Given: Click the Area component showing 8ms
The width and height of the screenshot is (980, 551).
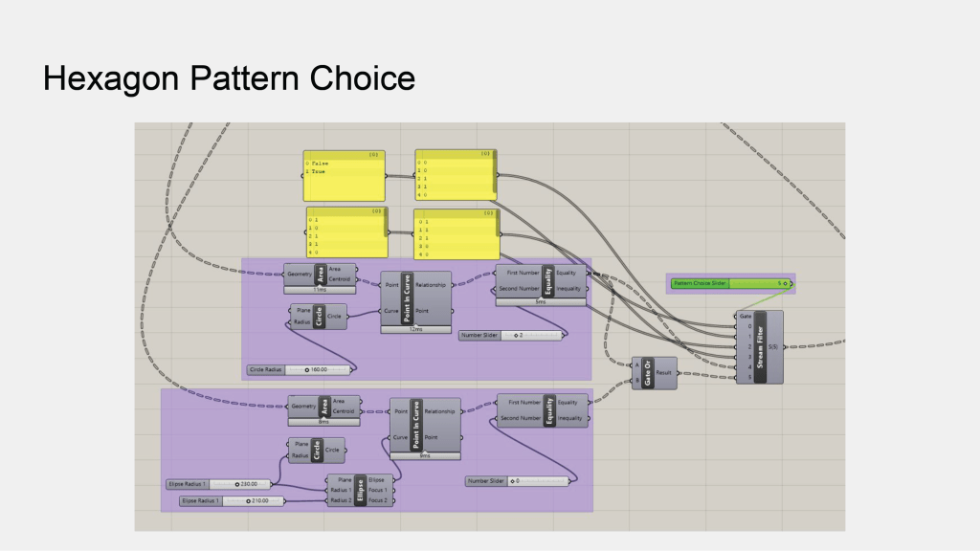Looking at the screenshot, I should point(323,406).
